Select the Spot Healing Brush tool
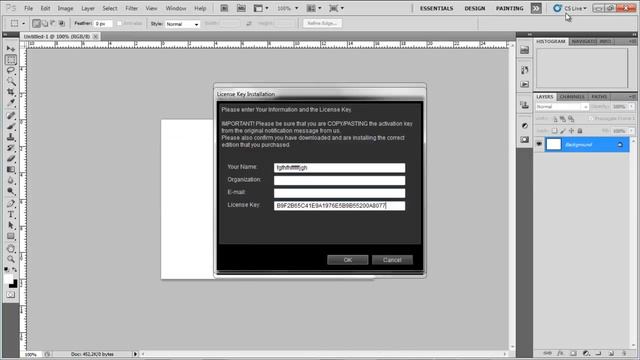The height and width of the screenshot is (360, 640). point(11,116)
